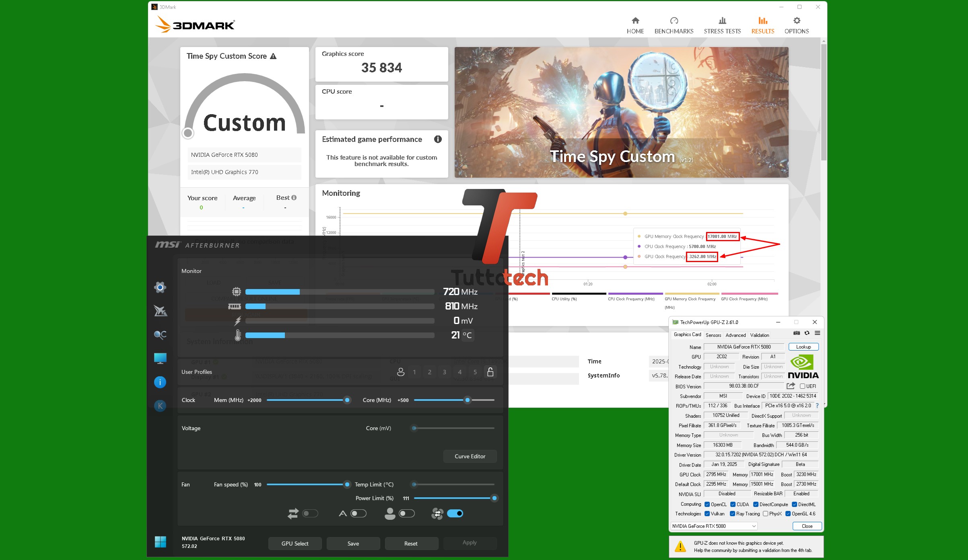
Task: Open Afterburner settings with the gear icon
Action: click(x=160, y=287)
